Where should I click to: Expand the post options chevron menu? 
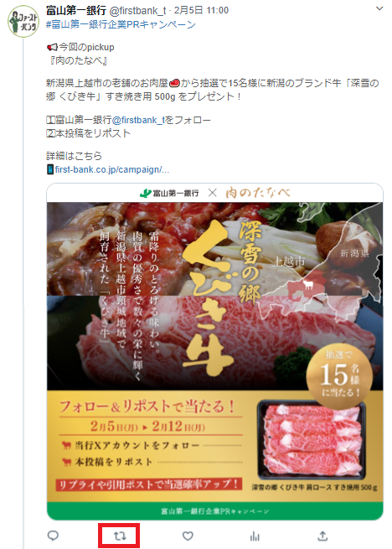coord(379,8)
